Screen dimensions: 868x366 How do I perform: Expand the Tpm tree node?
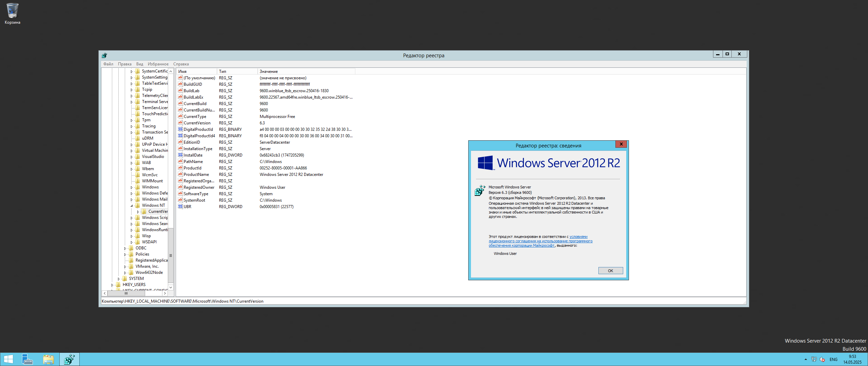[132, 120]
